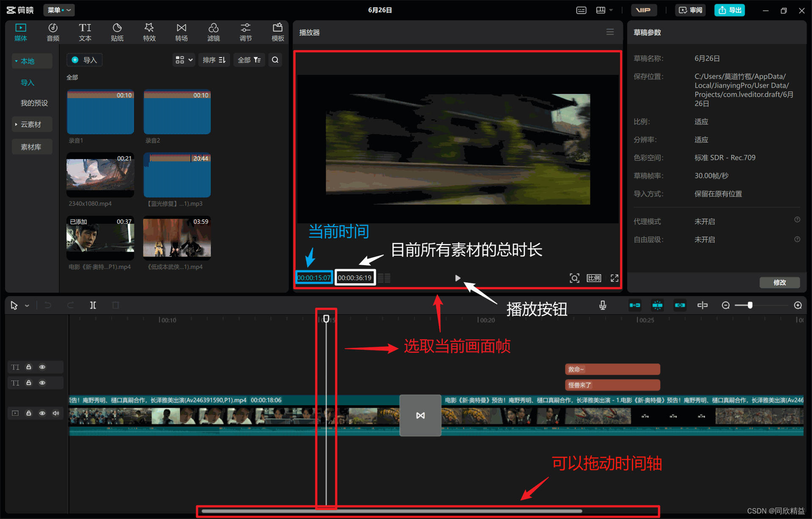
Task: Click the 导入 import button
Action: (x=85, y=60)
